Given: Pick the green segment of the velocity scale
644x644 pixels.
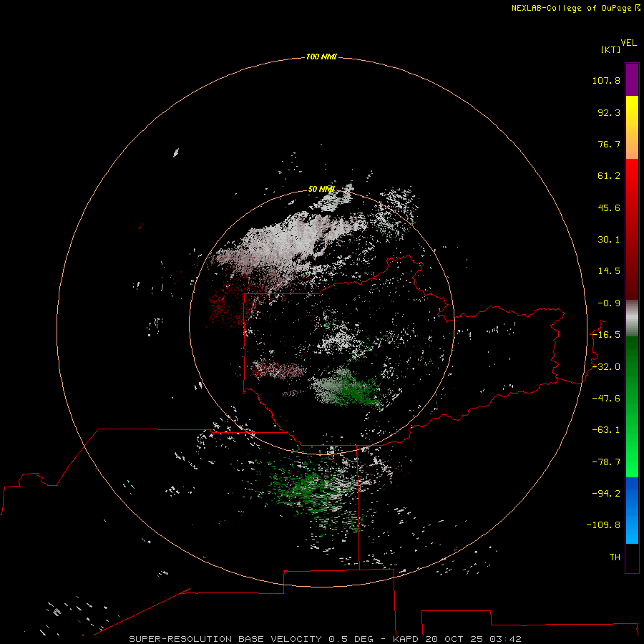Looking at the screenshot, I should [x=632, y=406].
